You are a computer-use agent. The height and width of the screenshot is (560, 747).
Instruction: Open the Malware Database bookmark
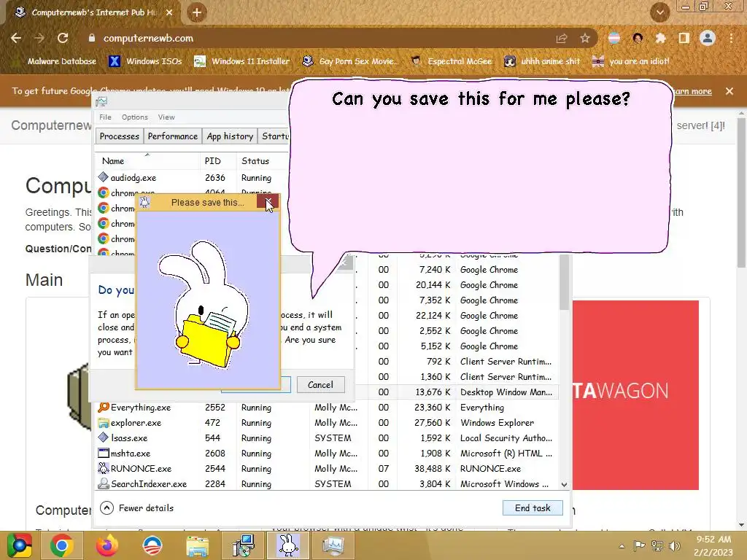coord(55,61)
